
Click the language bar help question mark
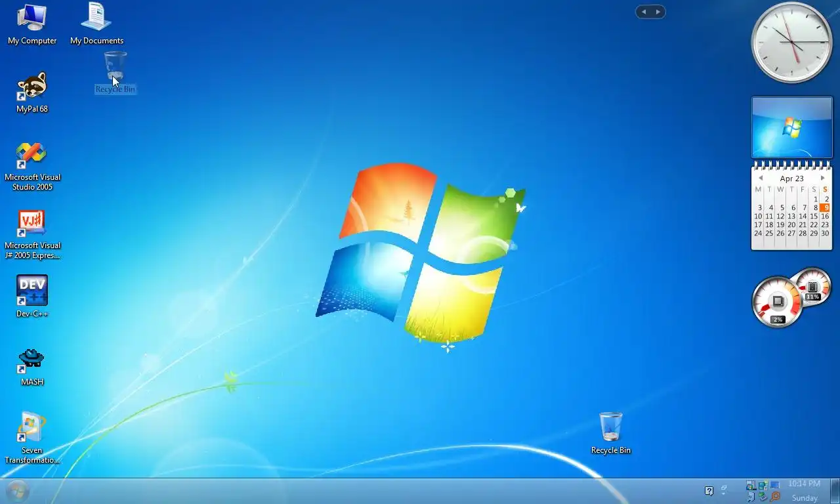pyautogui.click(x=709, y=491)
